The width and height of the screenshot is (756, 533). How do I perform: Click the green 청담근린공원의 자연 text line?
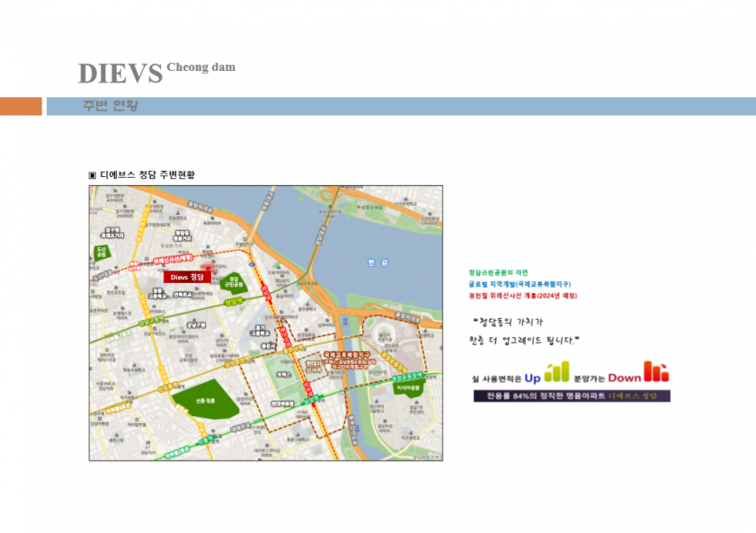point(498,272)
